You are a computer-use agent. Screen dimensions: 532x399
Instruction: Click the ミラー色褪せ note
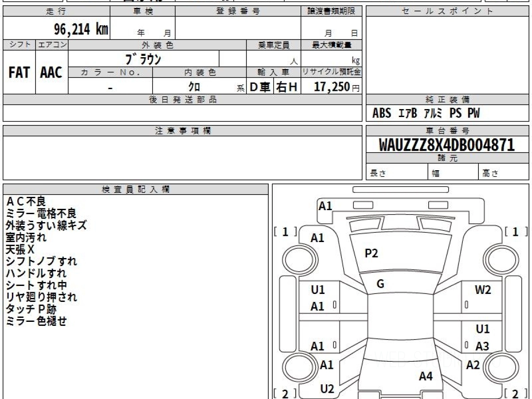[x=36, y=321]
